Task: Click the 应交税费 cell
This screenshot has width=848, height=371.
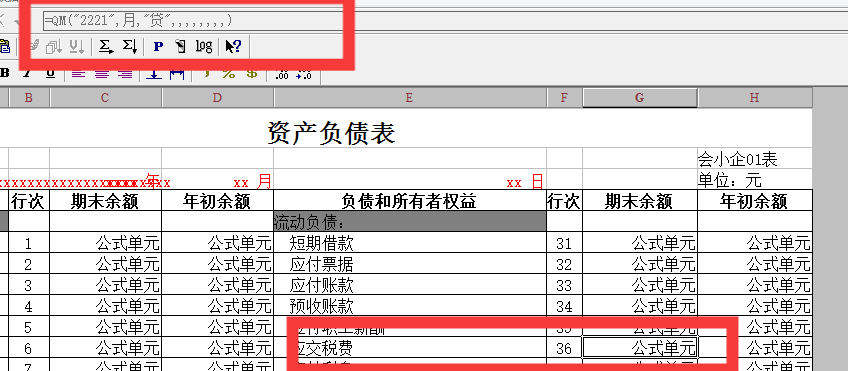Action: coord(410,348)
